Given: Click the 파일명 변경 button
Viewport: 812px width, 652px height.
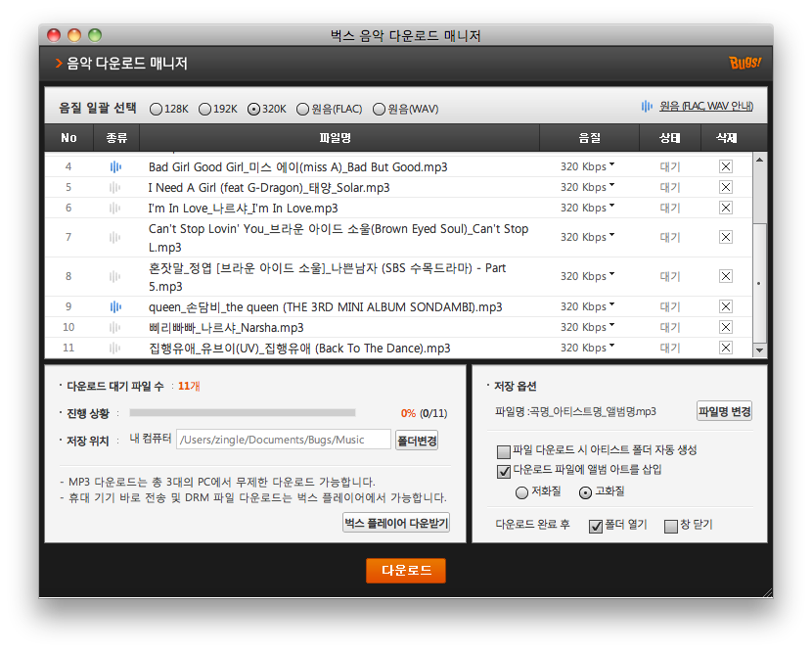Looking at the screenshot, I should click(x=725, y=411).
